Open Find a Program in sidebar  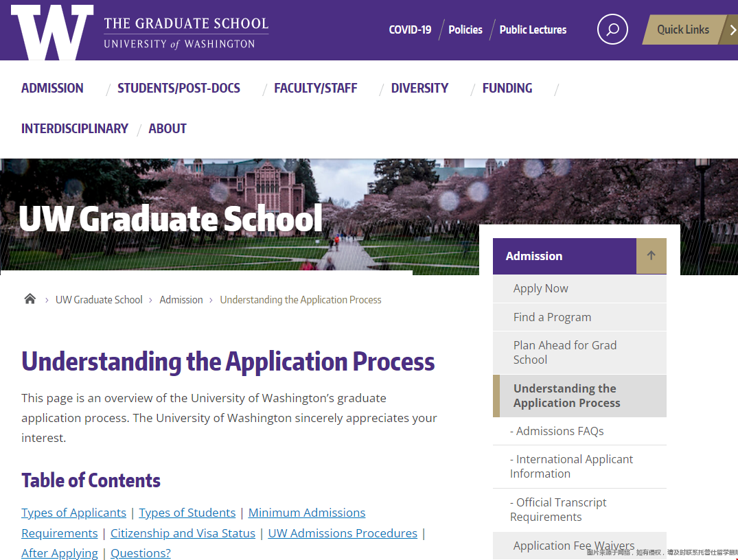pos(580,317)
